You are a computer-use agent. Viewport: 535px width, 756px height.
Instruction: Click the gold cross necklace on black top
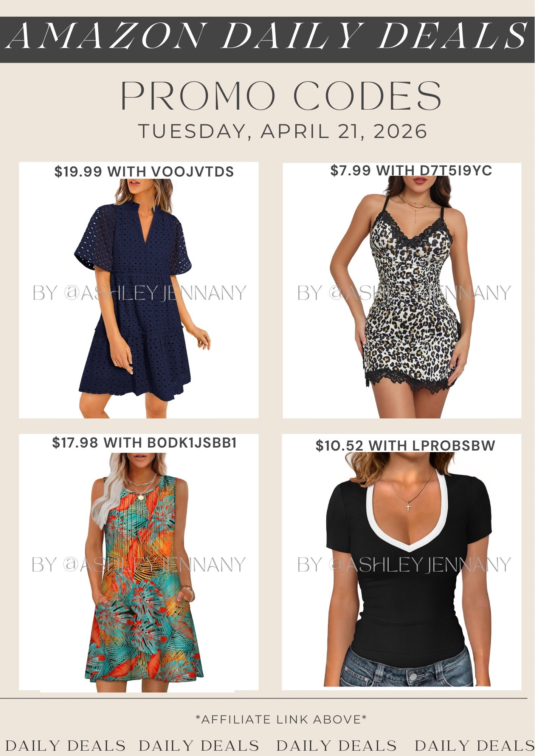408,507
